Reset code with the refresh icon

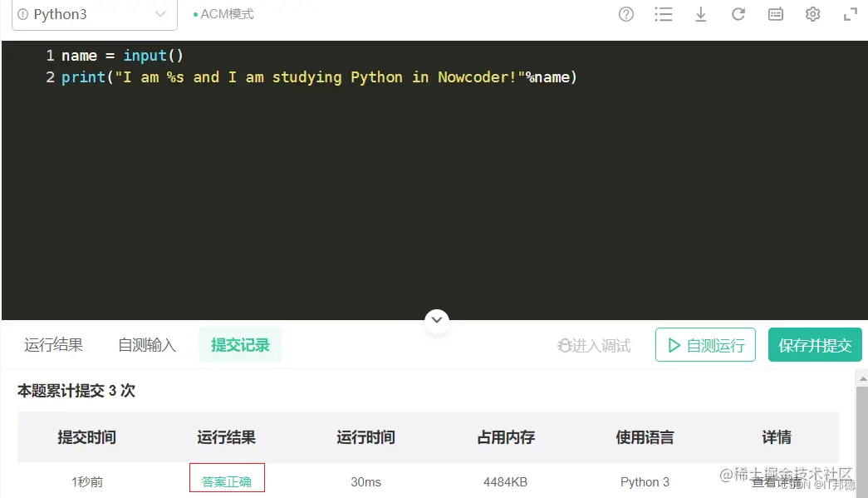(x=738, y=14)
